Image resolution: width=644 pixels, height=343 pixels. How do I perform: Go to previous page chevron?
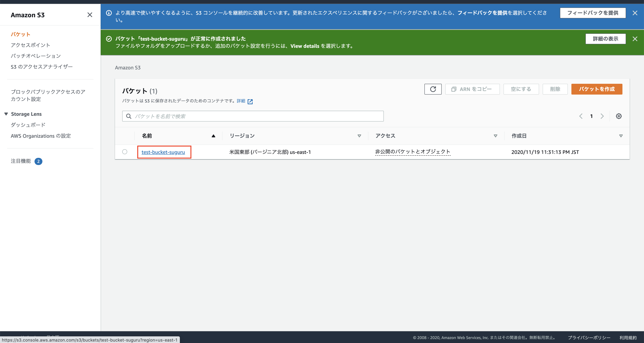pos(581,116)
